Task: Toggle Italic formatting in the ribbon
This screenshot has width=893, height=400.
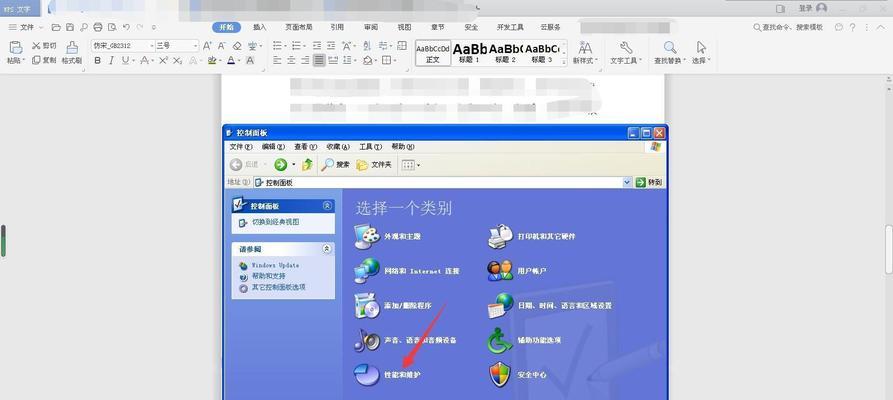Action: pos(111,60)
